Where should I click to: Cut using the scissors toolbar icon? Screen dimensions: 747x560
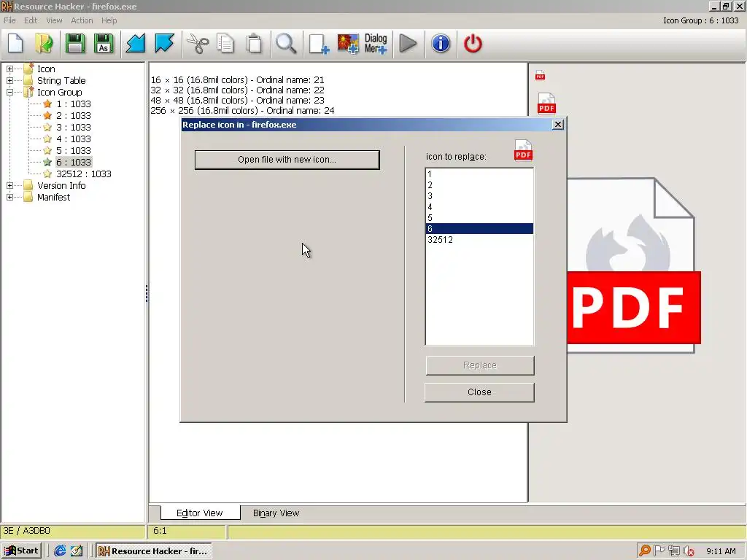click(197, 44)
